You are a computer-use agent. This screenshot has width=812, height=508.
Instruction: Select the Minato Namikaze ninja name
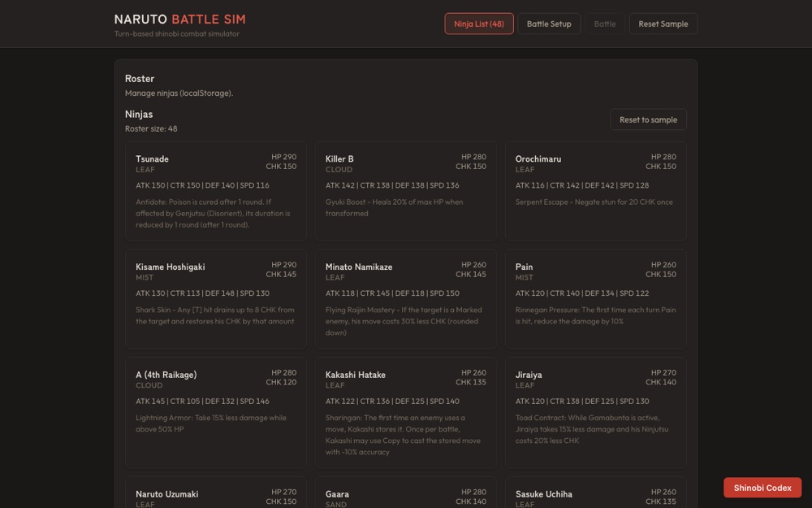click(x=359, y=267)
